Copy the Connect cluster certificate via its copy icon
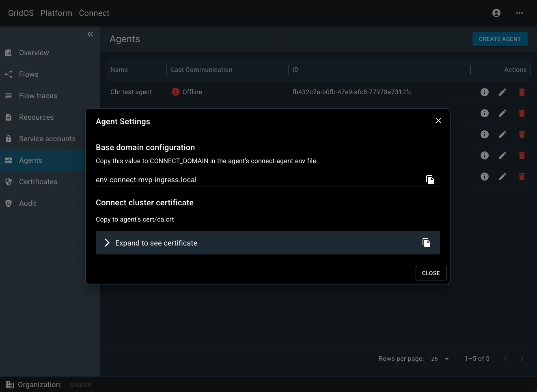Viewport: 537px width, 392px height. (426, 242)
